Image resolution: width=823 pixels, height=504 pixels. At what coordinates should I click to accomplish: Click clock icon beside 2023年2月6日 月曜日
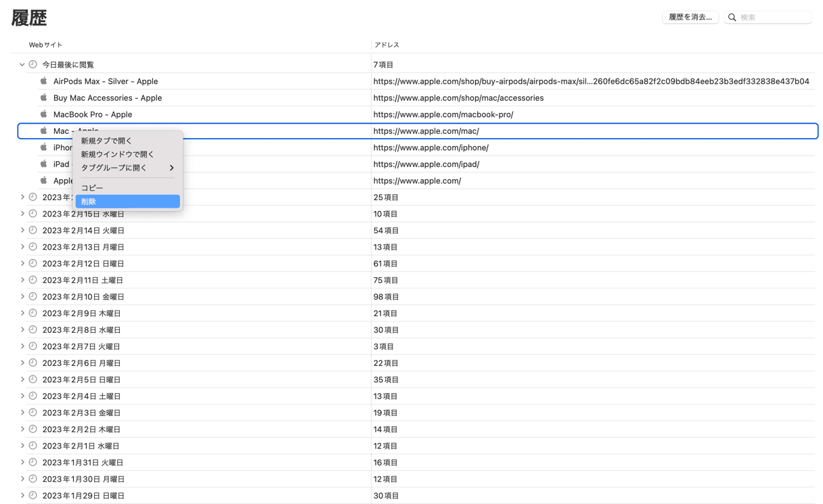32,363
